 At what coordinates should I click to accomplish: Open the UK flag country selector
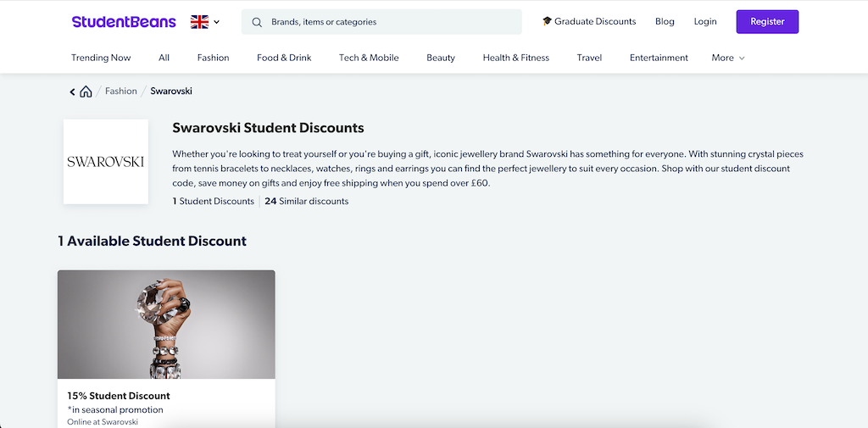(205, 21)
